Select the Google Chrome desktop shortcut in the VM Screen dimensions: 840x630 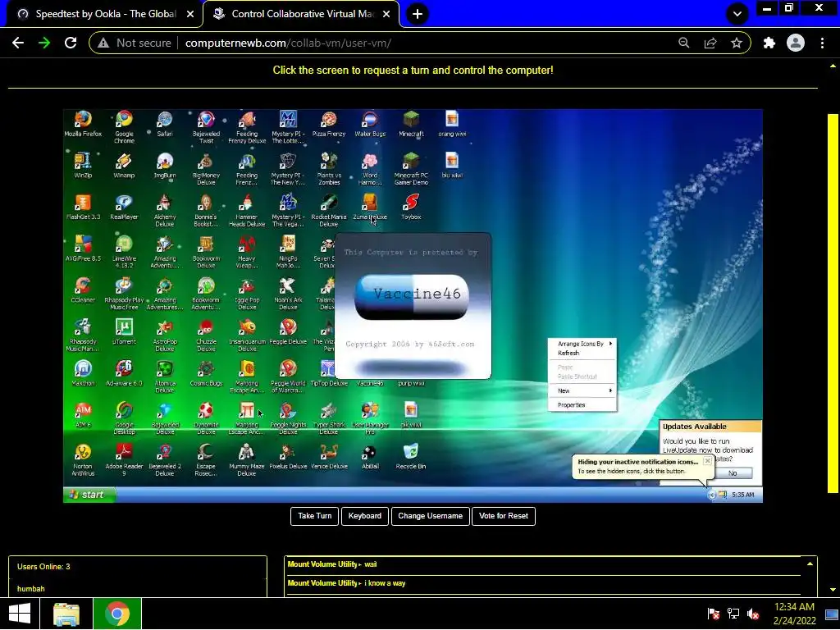pyautogui.click(x=124, y=126)
